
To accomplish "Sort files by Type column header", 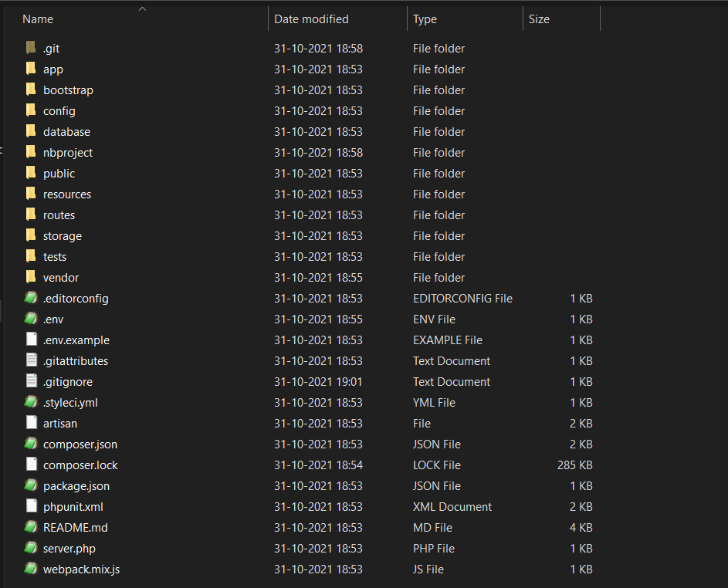I will point(425,19).
